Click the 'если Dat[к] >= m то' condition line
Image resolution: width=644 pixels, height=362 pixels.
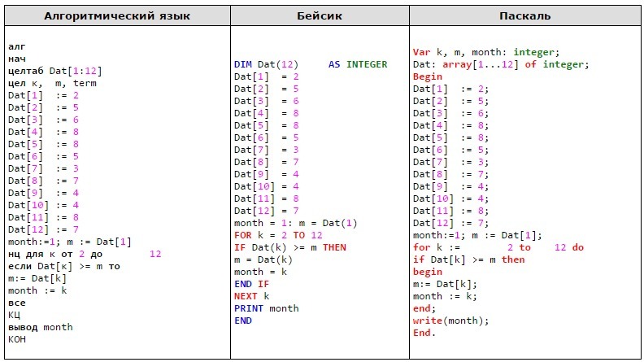[x=63, y=266]
